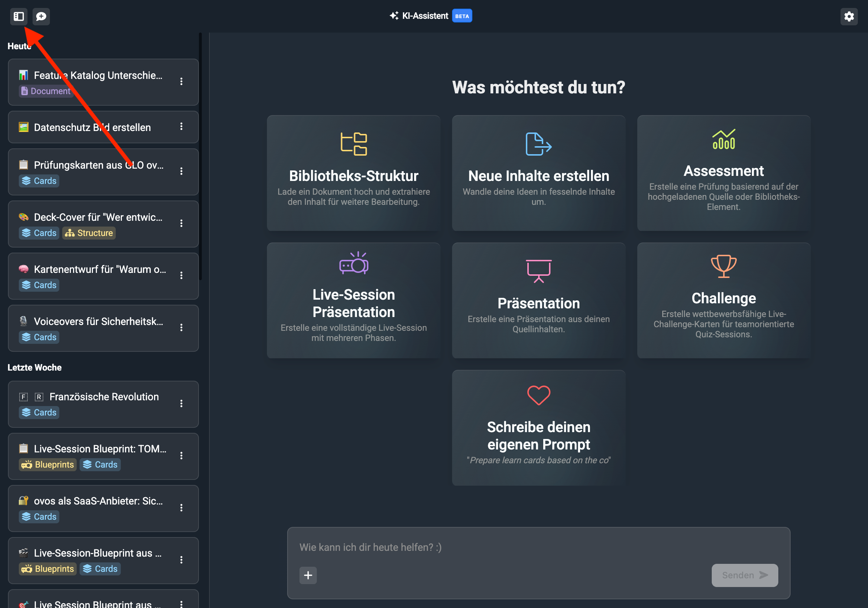Click the Senden button
This screenshot has width=868, height=608.
tap(744, 575)
